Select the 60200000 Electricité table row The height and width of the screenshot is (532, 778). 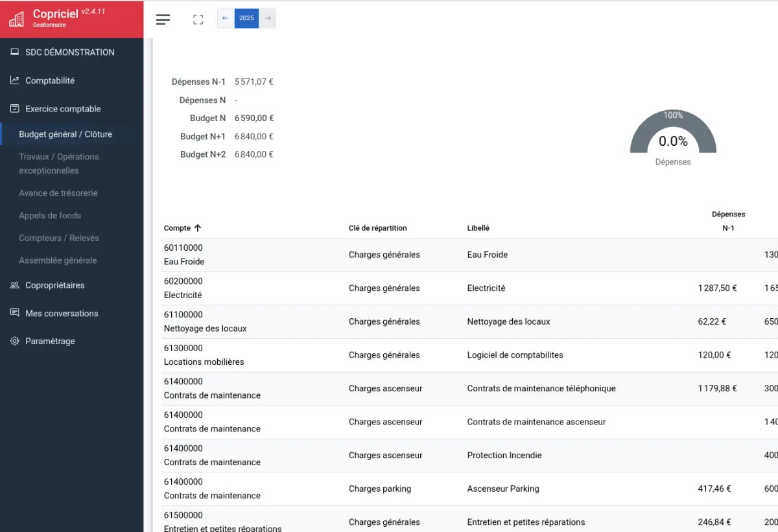pyautogui.click(x=469, y=288)
